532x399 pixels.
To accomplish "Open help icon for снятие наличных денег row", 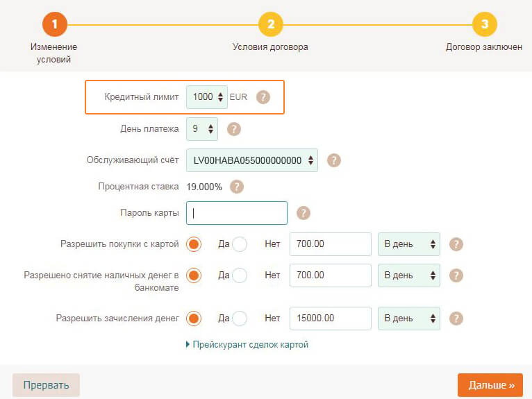I will (x=456, y=275).
